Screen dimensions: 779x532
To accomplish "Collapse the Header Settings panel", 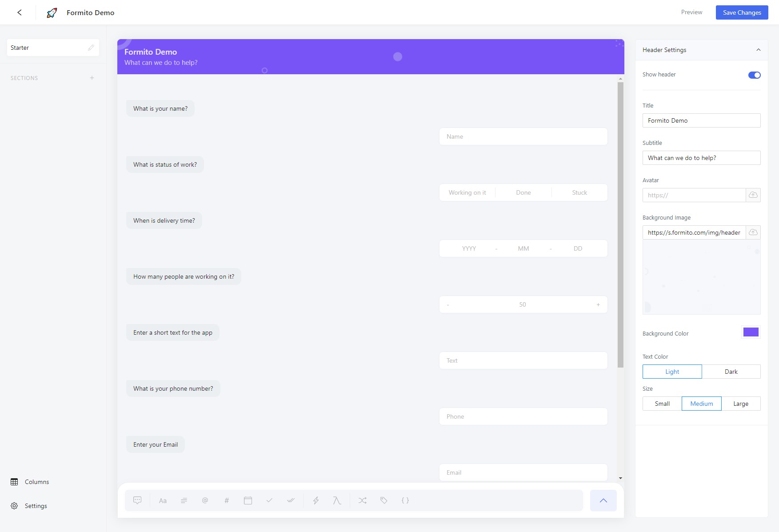I will point(759,50).
